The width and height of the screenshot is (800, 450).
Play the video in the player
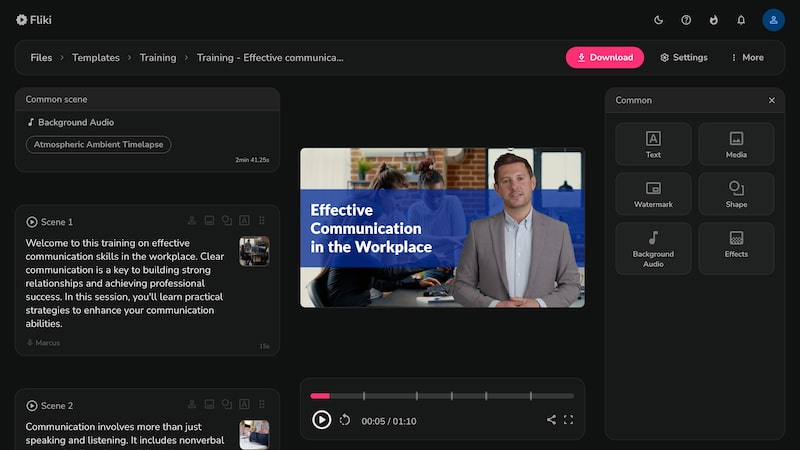click(x=321, y=420)
